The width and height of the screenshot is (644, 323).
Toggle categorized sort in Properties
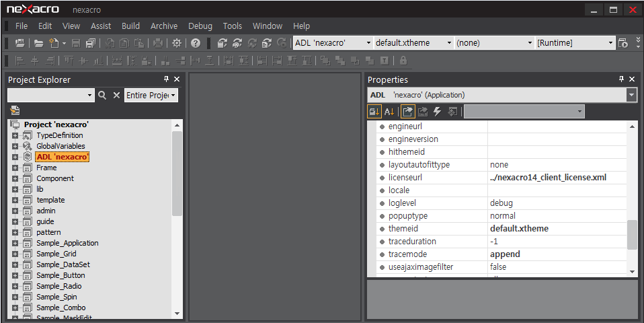[x=374, y=111]
